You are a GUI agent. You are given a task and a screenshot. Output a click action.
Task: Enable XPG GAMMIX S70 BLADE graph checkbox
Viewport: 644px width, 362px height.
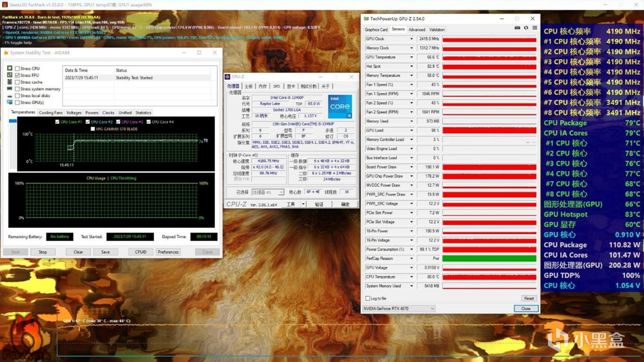tap(93, 129)
